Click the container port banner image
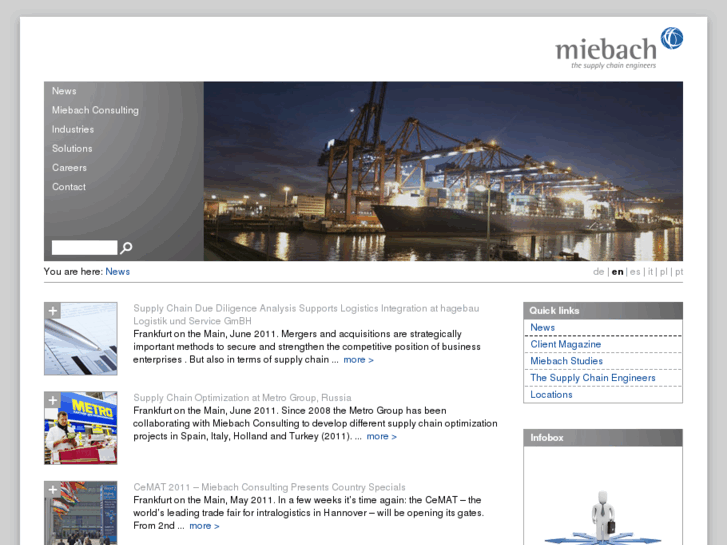Image resolution: width=727 pixels, height=545 pixels. 443,171
